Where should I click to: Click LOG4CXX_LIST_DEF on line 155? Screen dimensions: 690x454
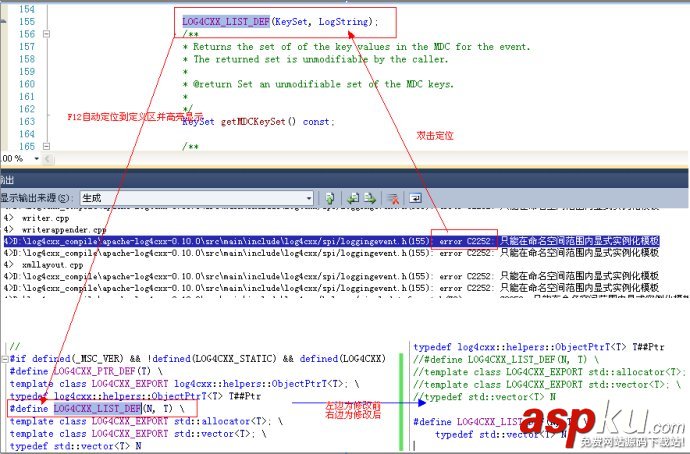tap(226, 22)
